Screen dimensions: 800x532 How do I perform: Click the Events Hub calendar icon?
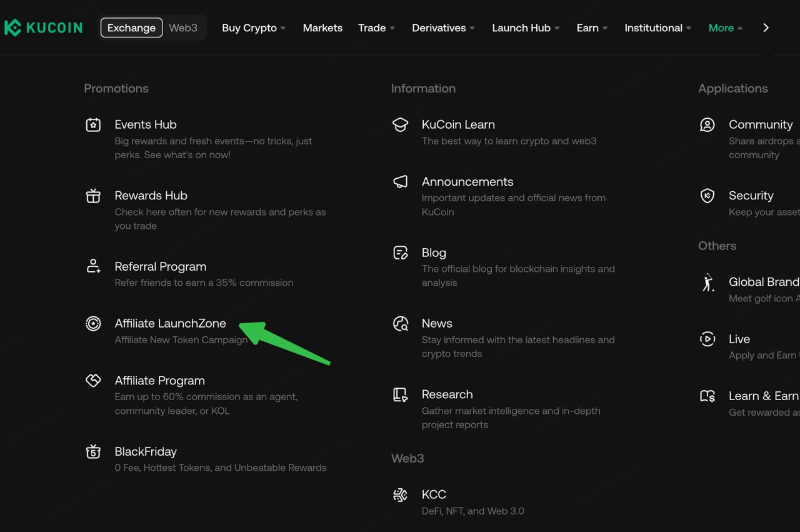tap(93, 125)
